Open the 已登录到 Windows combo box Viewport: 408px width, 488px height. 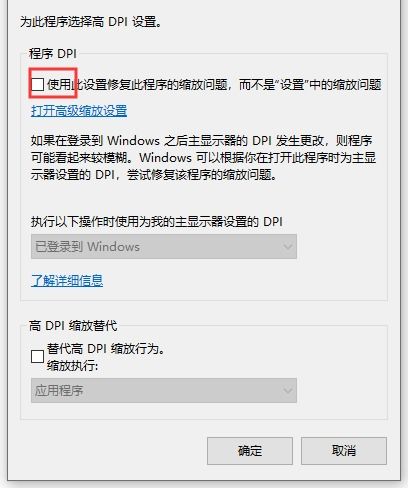pos(164,247)
